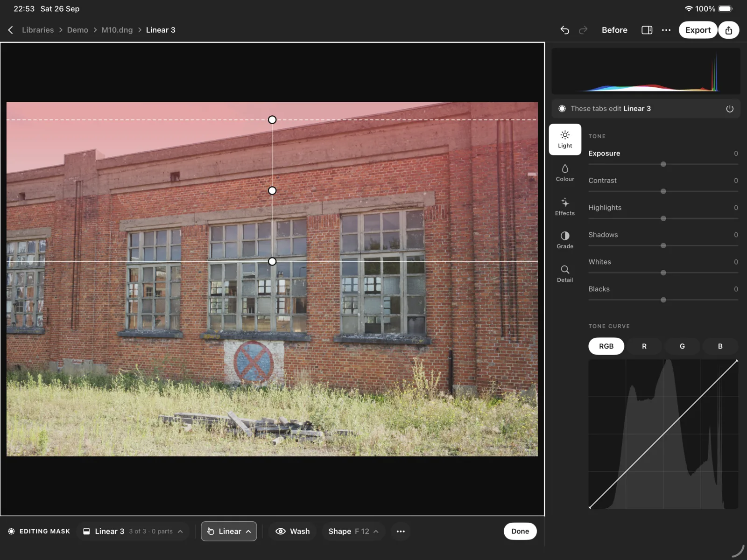747x560 pixels.
Task: Open the Grade panel
Action: pyautogui.click(x=565, y=240)
